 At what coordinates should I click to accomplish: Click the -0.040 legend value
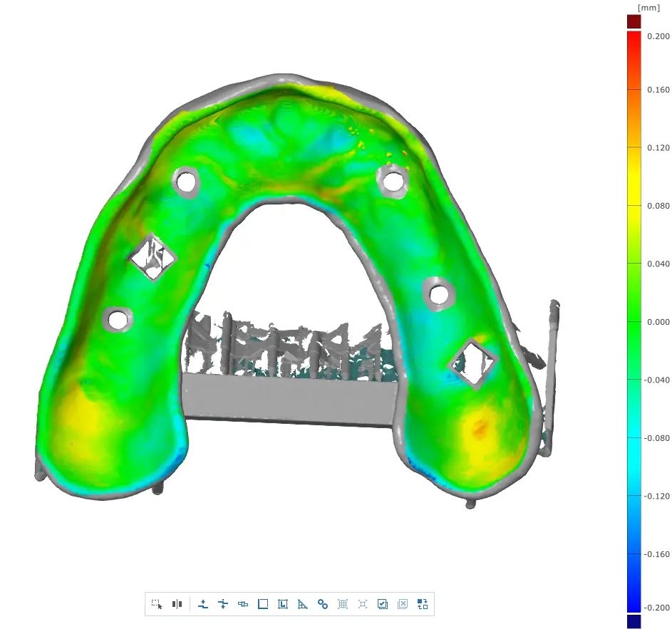pos(656,380)
